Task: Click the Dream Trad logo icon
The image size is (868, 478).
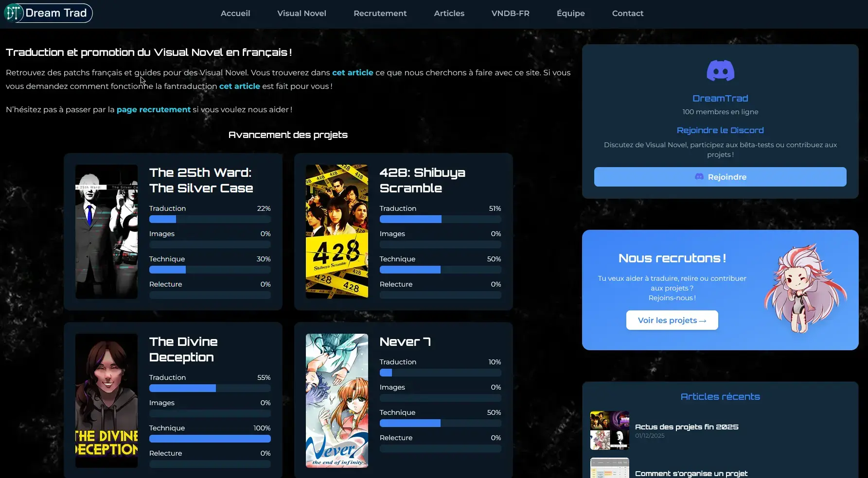Action: (14, 13)
